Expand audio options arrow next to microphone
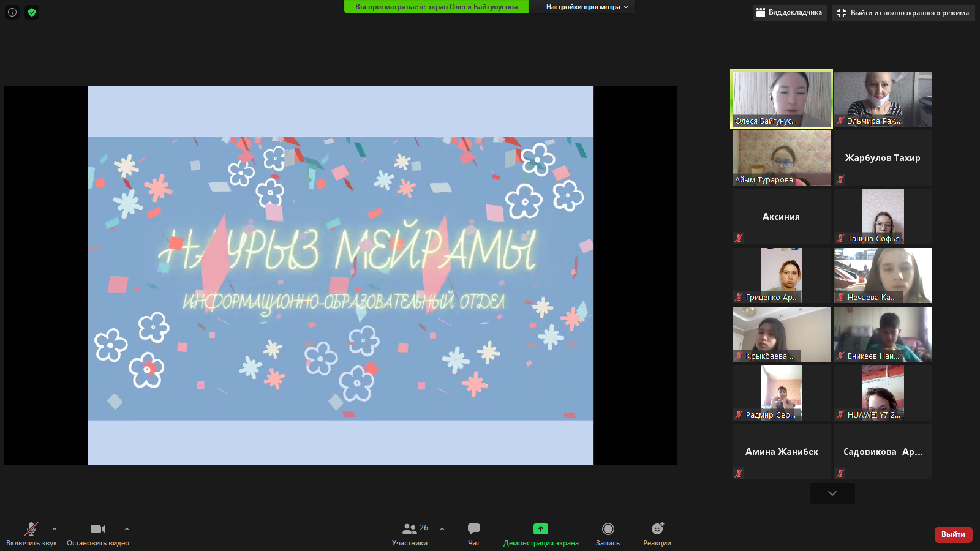The image size is (980, 551). [55, 529]
